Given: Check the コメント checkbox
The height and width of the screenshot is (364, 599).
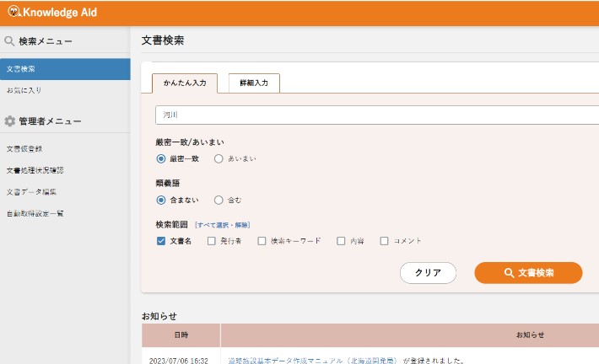Looking at the screenshot, I should tap(385, 241).
